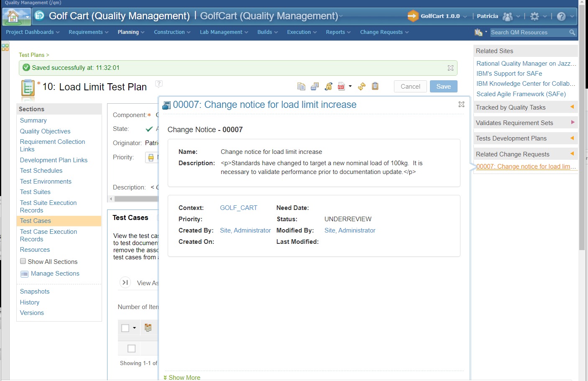Click the print view toolbar icon
588x381 pixels.
click(x=315, y=86)
